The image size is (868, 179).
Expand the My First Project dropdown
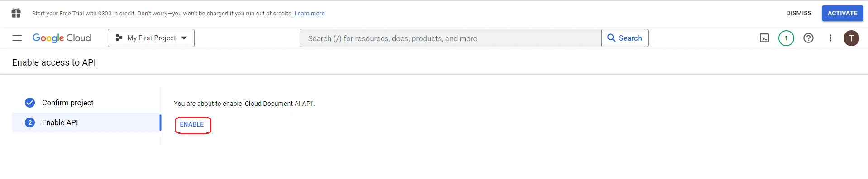coord(151,38)
